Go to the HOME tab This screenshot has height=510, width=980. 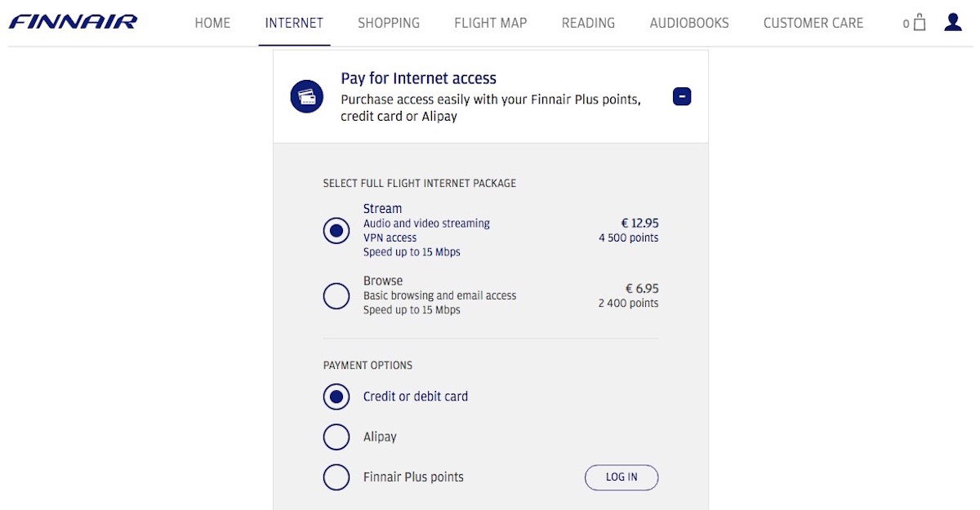point(212,23)
